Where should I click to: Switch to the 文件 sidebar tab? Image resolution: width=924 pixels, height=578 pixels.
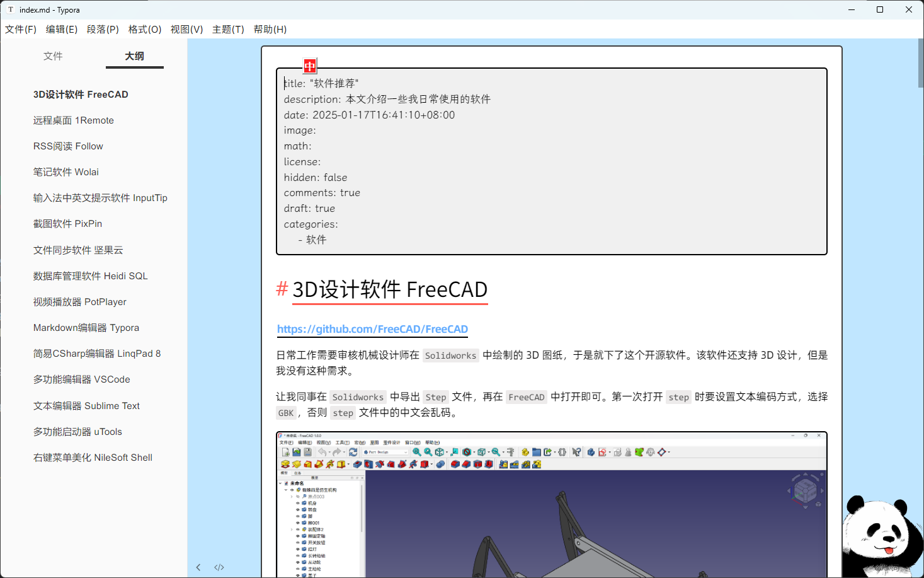click(x=53, y=56)
